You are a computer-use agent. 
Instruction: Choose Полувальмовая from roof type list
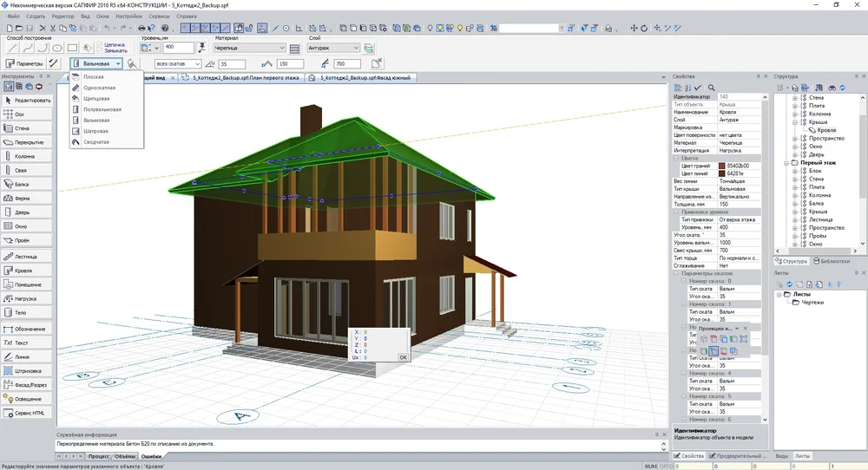(106, 109)
